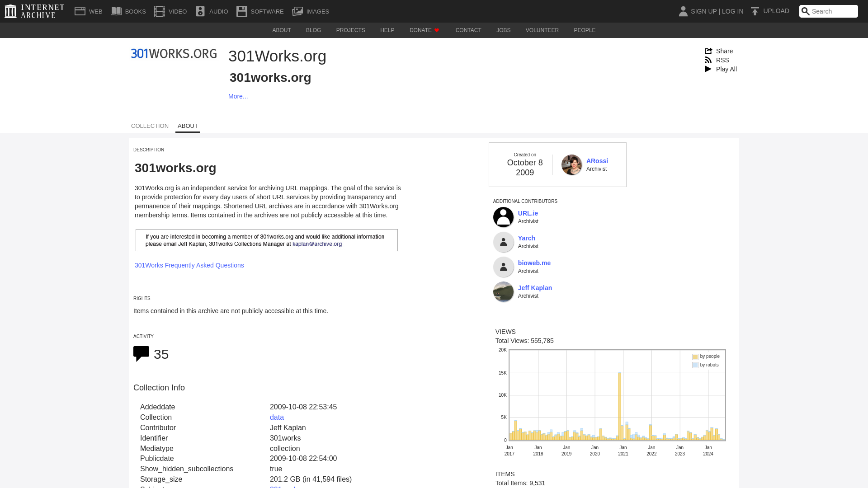The image size is (868, 488).
Task: Open the Help menu item
Action: click(387, 30)
